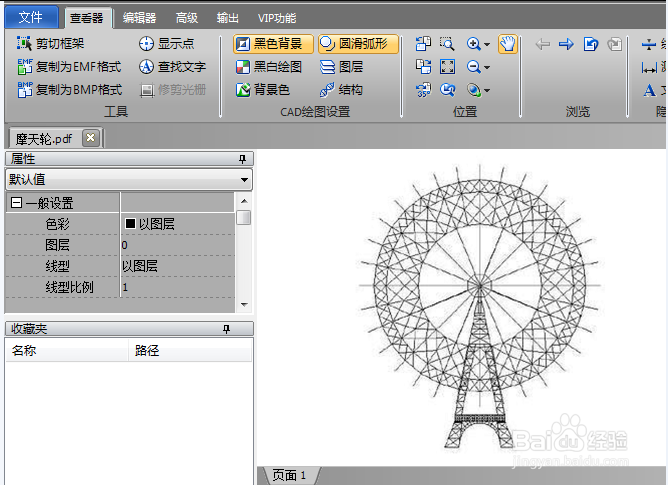The height and width of the screenshot is (485, 668).
Task: Toggle 显示点 option
Action: click(167, 43)
